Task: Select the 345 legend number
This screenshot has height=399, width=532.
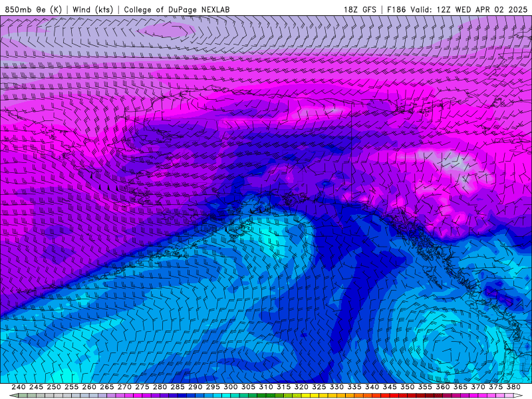Action: point(390,387)
